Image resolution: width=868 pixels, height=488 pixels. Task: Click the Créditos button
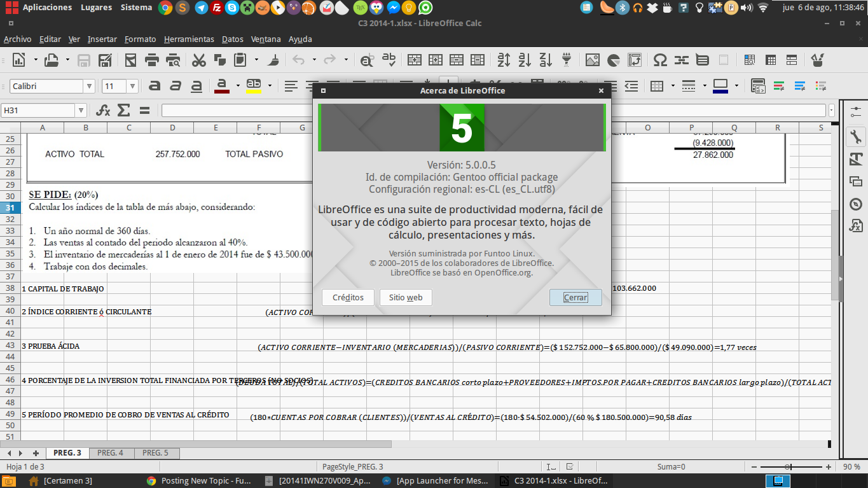click(x=348, y=297)
